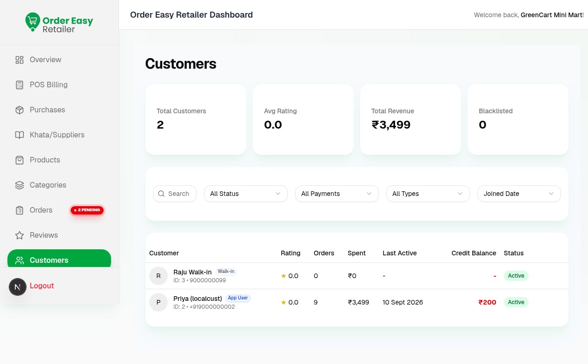Viewport: 588px width, 364px height.
Task: Click the POS Billing calculator icon
Action: [20, 85]
